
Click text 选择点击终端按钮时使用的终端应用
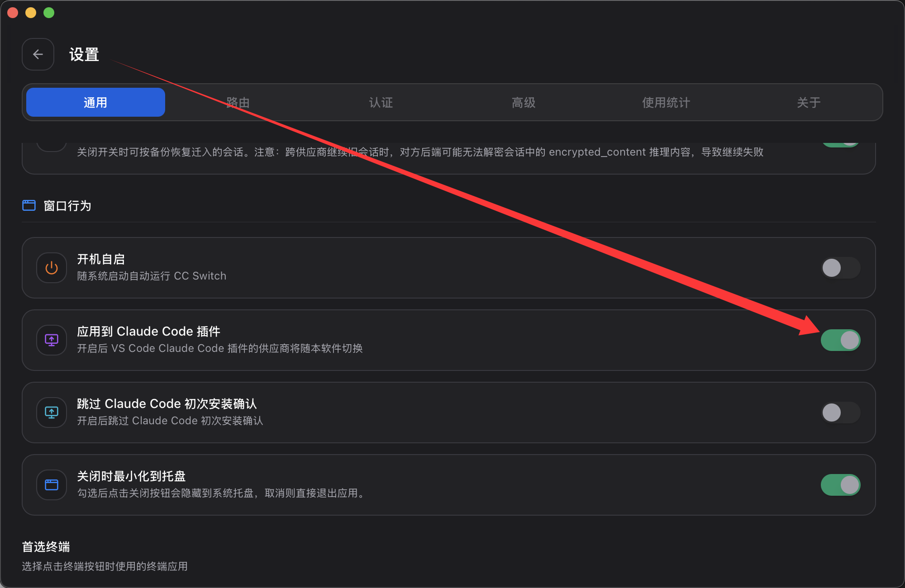[105, 566]
